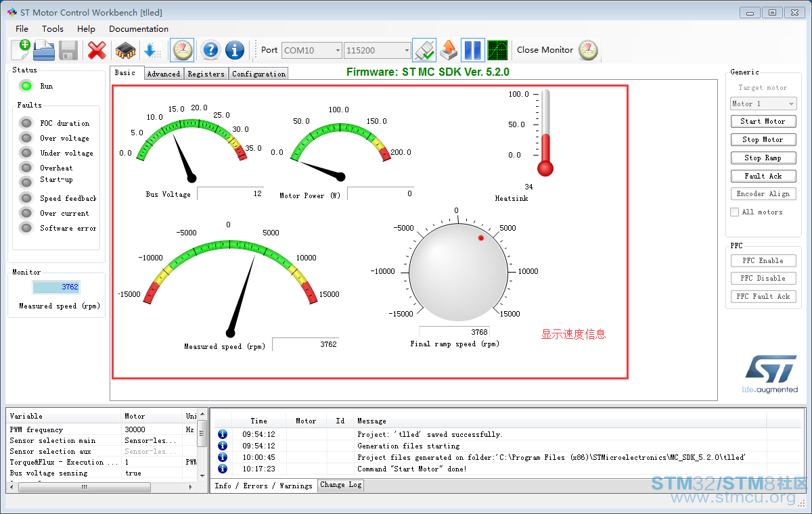Click the Start Motor button
Screen dimensions: 812x514
point(763,121)
